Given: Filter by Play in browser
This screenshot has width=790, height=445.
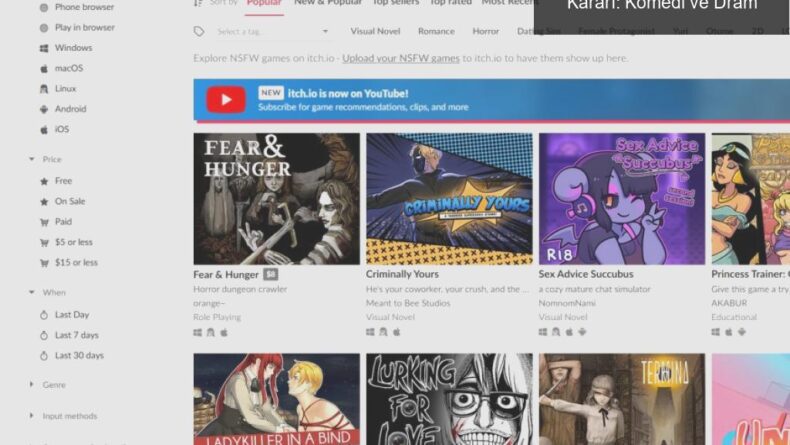Looking at the screenshot, I should click(x=77, y=27).
